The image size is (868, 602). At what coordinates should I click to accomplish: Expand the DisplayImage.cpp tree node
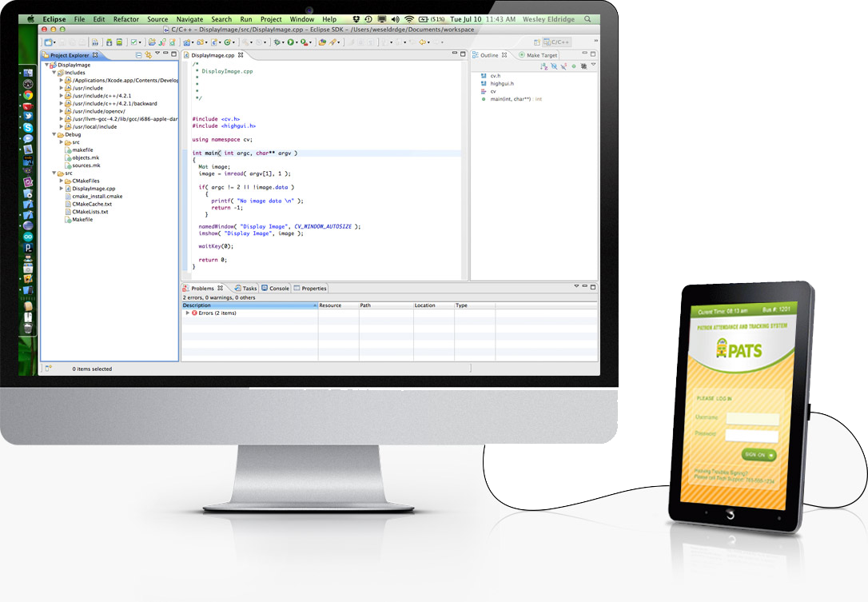tap(62, 189)
